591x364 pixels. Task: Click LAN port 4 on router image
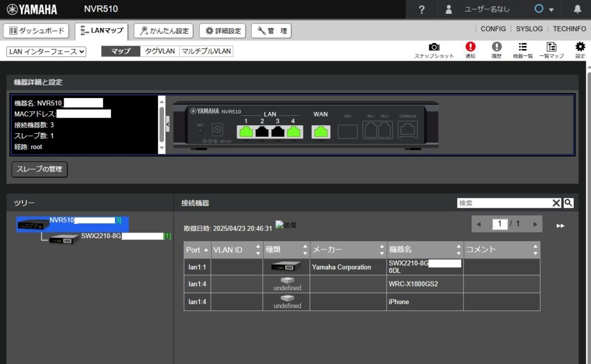294,132
